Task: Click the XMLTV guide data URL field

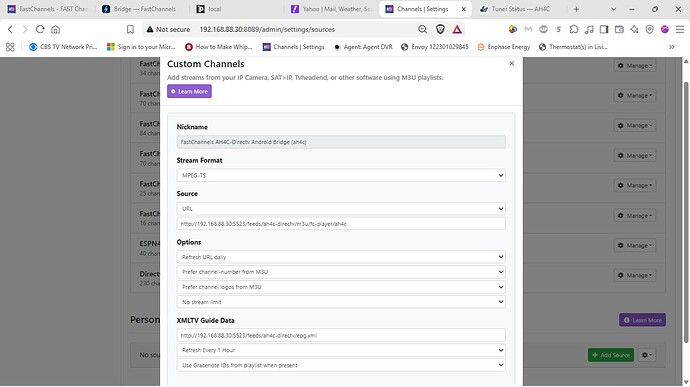Action: pyautogui.click(x=341, y=335)
